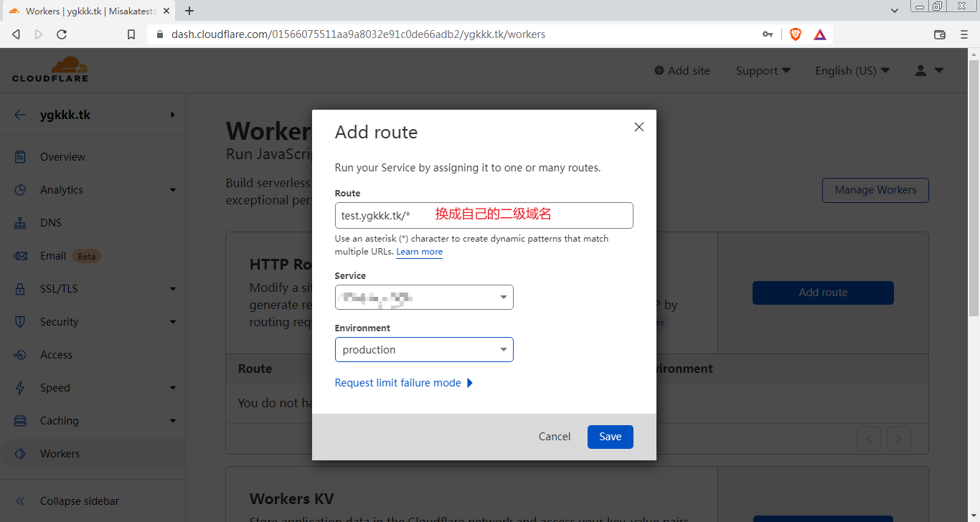Click the address bar URL

[x=358, y=34]
